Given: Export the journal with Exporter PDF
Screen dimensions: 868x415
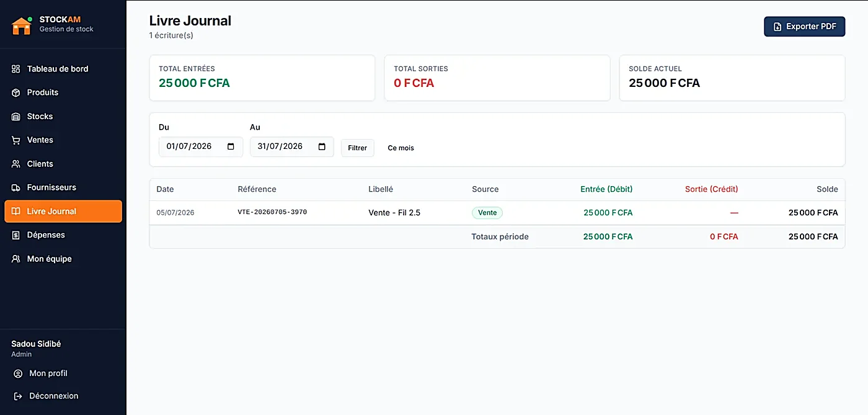Looking at the screenshot, I should 804,27.
